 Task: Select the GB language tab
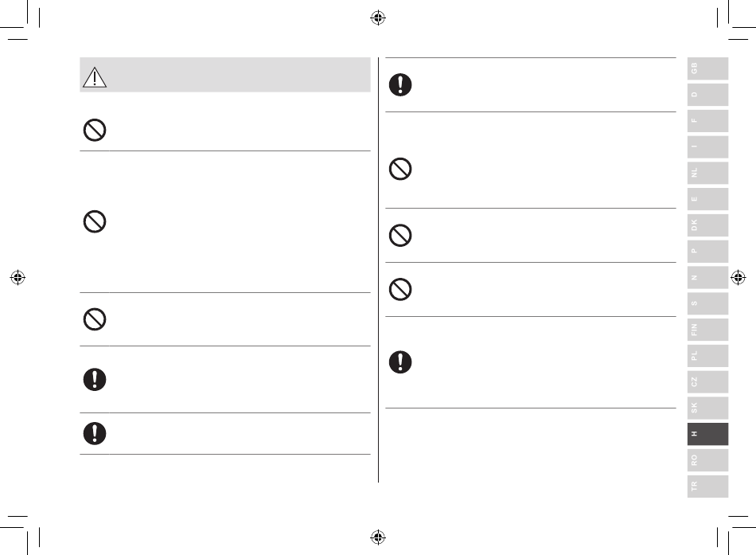pyautogui.click(x=707, y=68)
